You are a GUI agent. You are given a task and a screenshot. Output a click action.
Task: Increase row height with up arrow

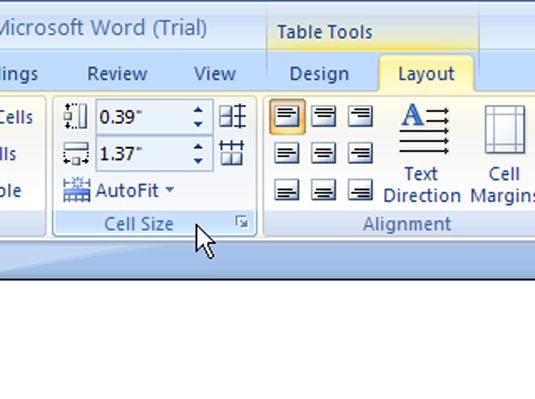pyautogui.click(x=198, y=110)
